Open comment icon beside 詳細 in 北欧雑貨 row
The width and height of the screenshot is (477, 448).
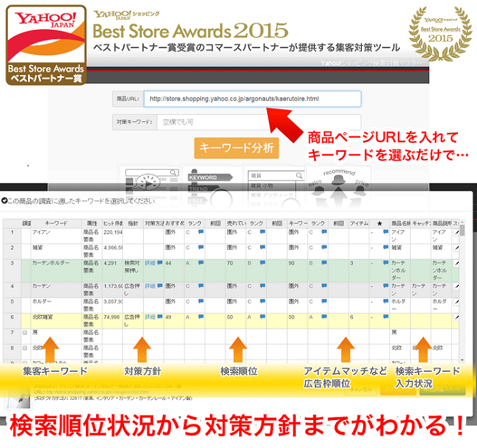(160, 316)
